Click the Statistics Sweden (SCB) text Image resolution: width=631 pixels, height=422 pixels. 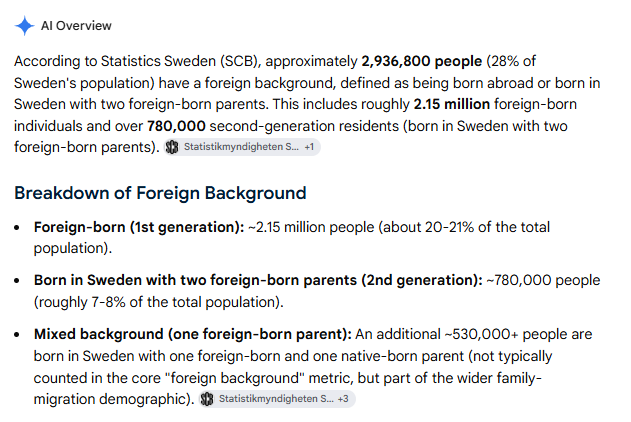pos(179,61)
